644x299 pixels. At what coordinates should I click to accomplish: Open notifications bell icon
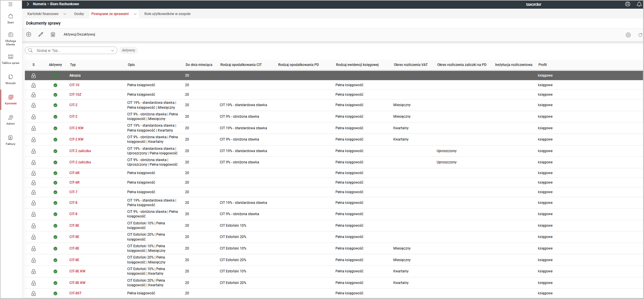(x=639, y=4)
